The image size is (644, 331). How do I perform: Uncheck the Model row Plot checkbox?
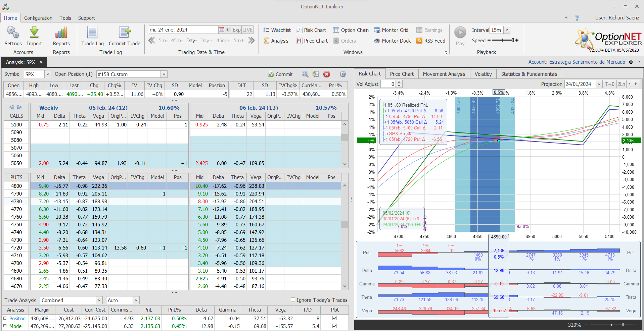[334, 326]
